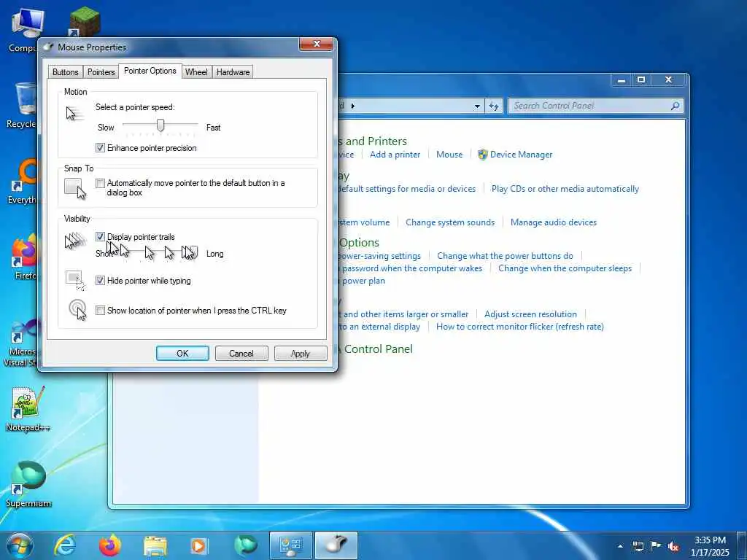
Task: Click the Apply button
Action: coord(300,354)
